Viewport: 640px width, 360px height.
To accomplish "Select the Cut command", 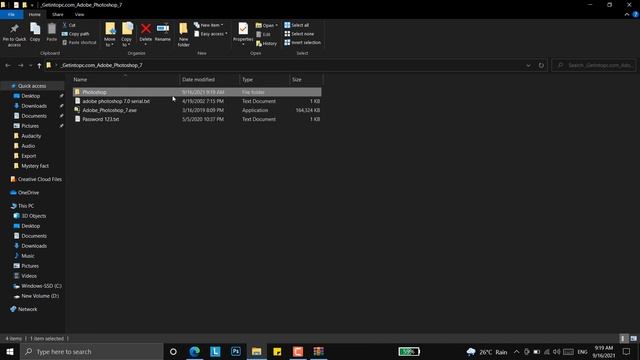I will 69,25.
